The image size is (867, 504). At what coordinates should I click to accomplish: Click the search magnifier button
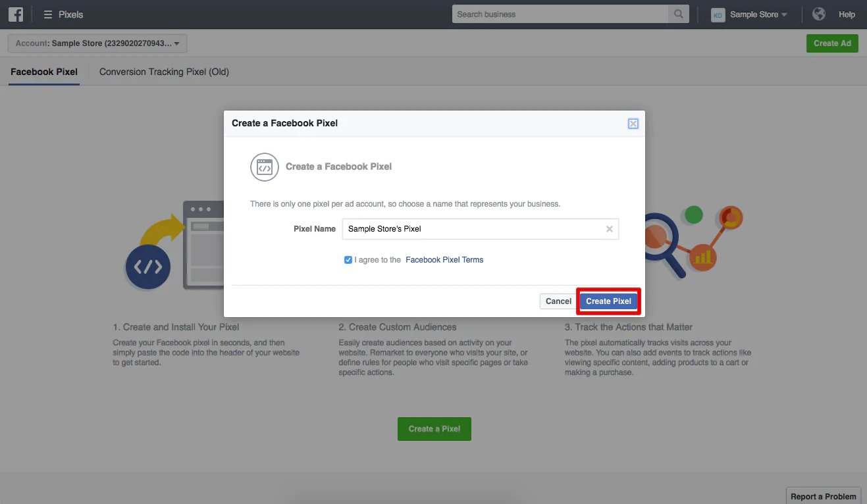pos(678,14)
